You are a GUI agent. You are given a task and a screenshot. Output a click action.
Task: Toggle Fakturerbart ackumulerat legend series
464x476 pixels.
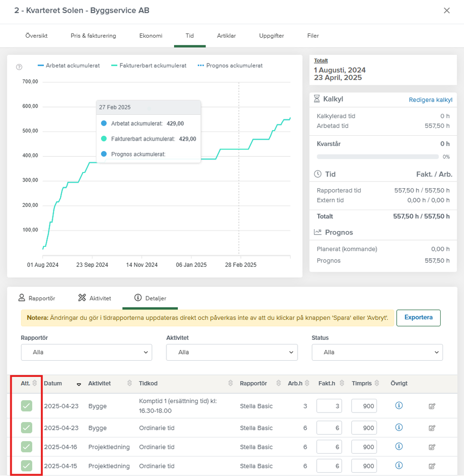(x=149, y=66)
